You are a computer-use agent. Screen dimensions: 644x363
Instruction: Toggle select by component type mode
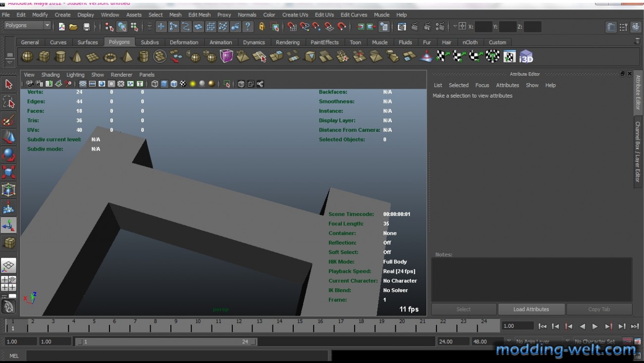134,27
